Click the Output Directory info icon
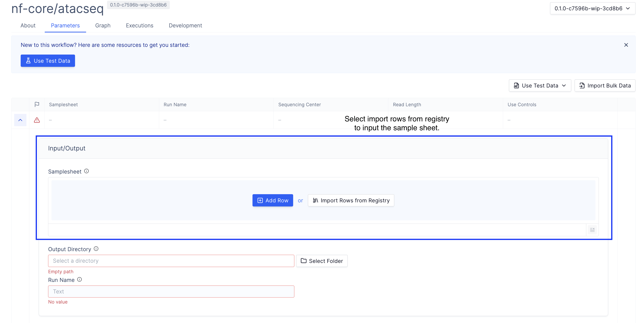The width and height of the screenshot is (644, 323). (96, 249)
